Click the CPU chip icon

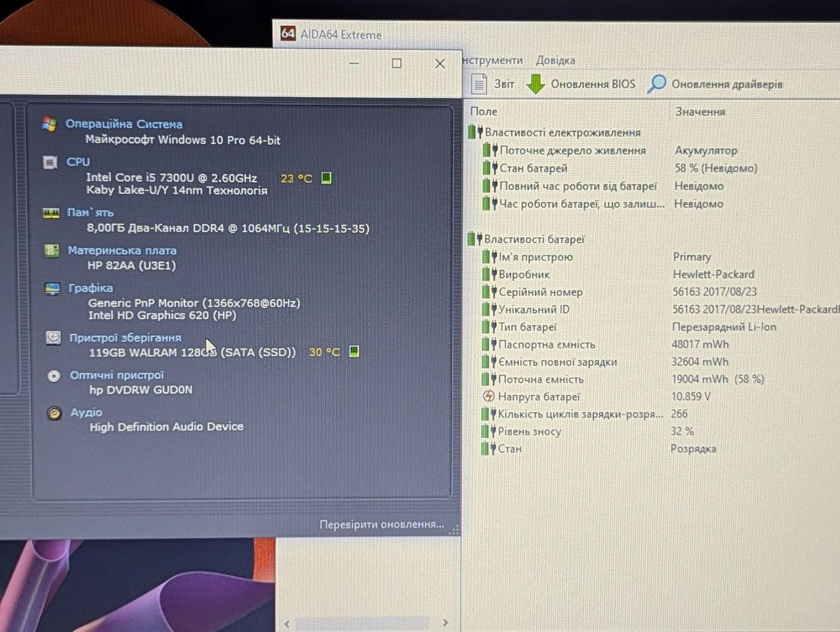pyautogui.click(x=50, y=162)
